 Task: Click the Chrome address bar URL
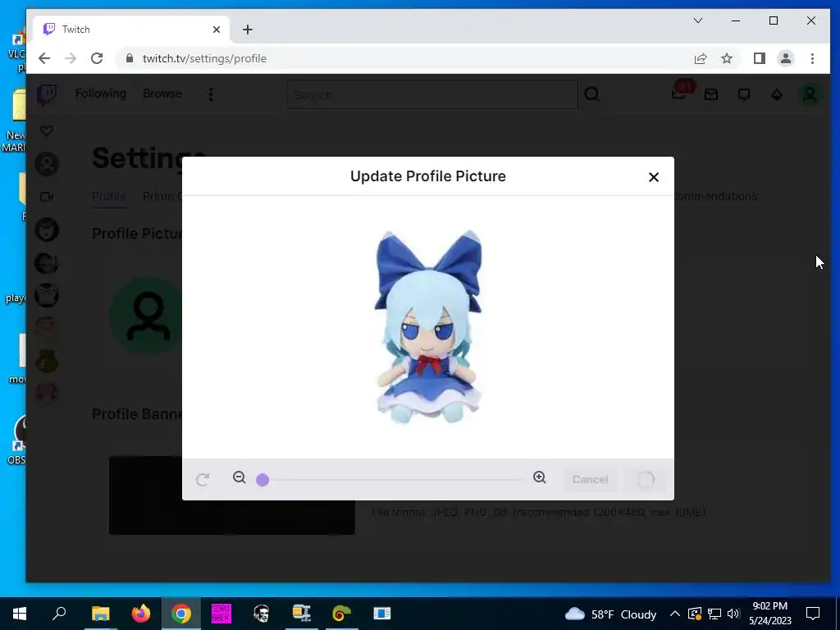coord(204,58)
